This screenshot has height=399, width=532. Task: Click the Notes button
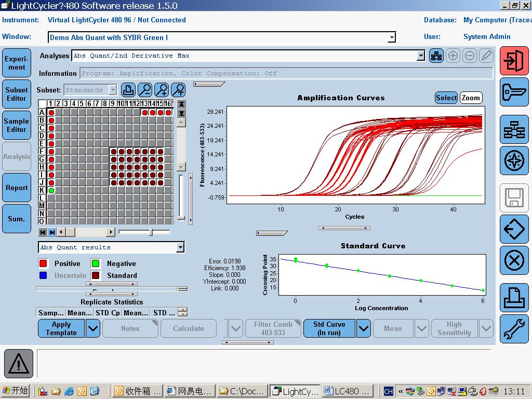130,328
